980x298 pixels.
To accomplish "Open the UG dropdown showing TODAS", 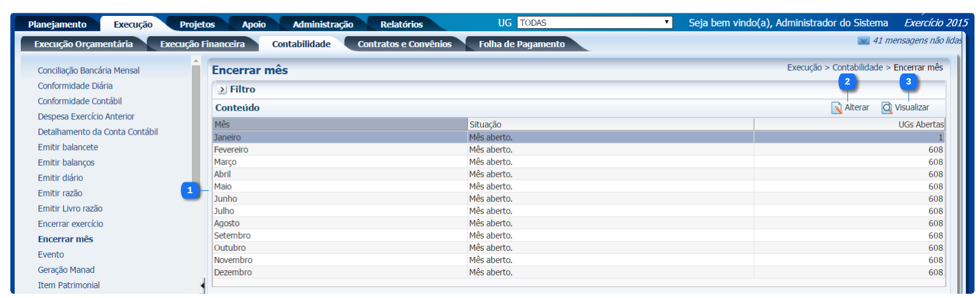I will click(594, 23).
